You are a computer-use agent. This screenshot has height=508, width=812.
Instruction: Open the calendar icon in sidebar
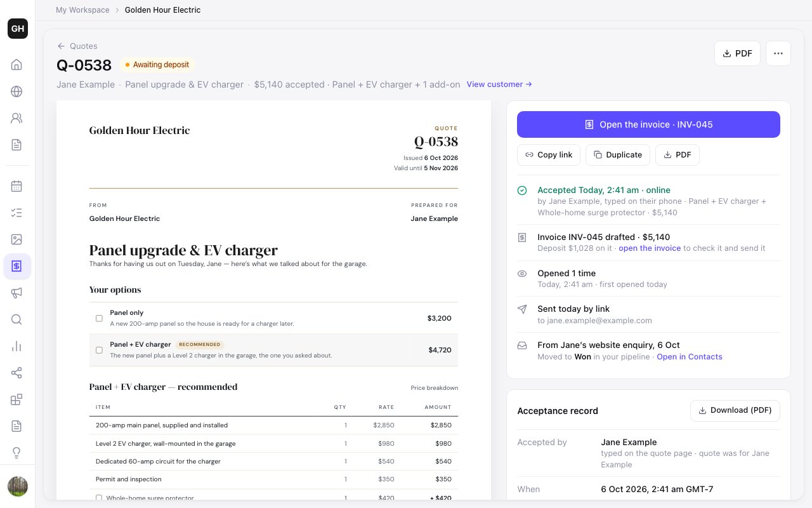(x=17, y=186)
